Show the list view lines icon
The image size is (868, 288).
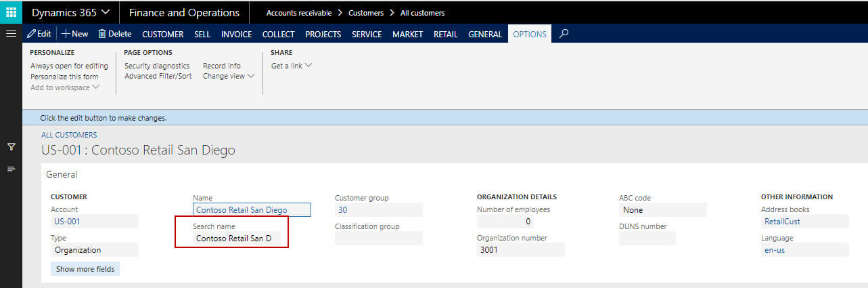(11, 168)
